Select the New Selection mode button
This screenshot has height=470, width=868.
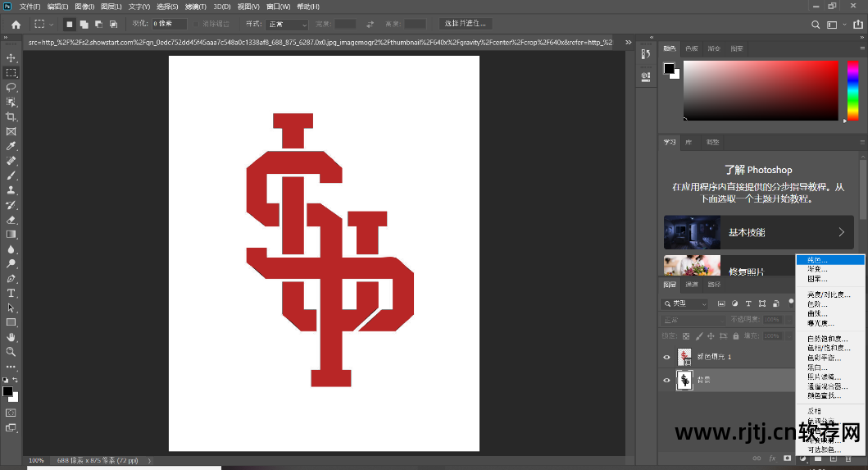(x=69, y=25)
